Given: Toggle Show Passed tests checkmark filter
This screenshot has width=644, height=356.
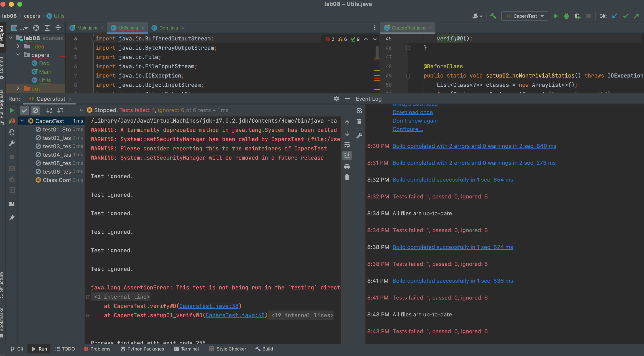Looking at the screenshot, I should (x=24, y=110).
